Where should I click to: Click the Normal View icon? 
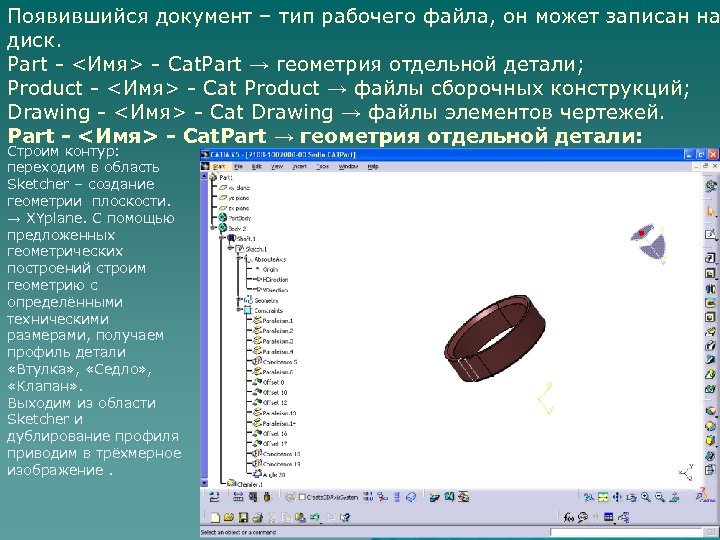click(x=674, y=497)
